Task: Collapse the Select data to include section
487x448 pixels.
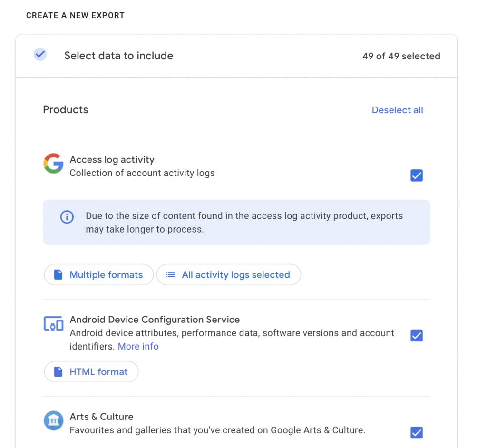Action: click(x=236, y=56)
